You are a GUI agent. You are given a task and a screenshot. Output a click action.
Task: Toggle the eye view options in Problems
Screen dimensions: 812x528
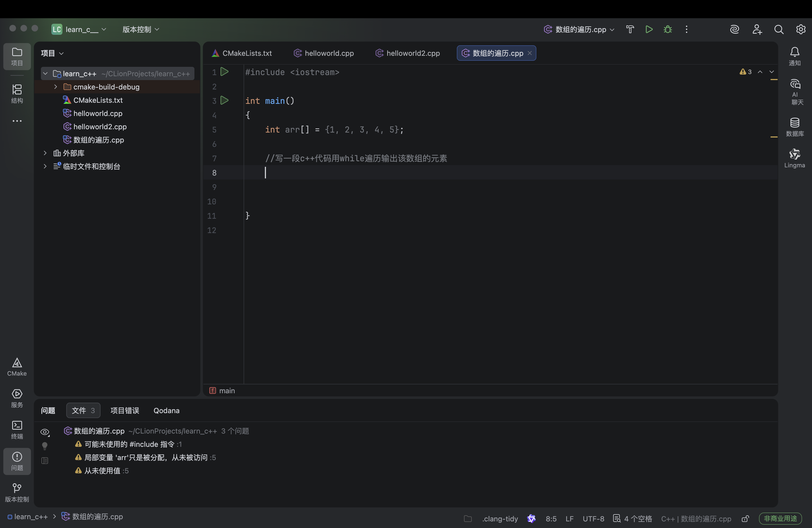pyautogui.click(x=45, y=432)
